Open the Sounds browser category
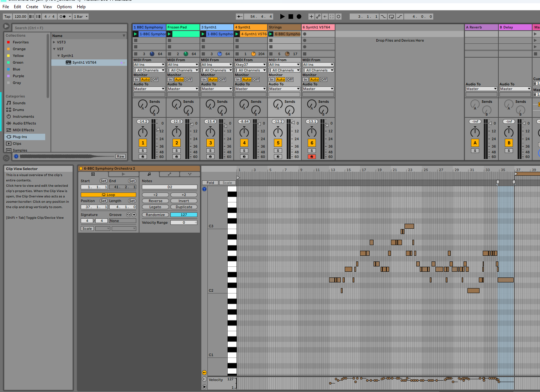Screen dimensions: 540x392 point(19,103)
